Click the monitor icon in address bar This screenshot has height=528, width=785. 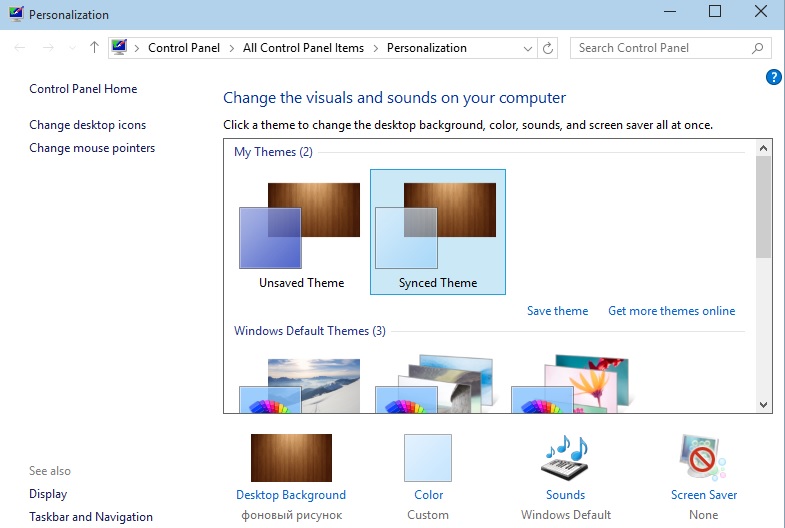click(x=120, y=47)
